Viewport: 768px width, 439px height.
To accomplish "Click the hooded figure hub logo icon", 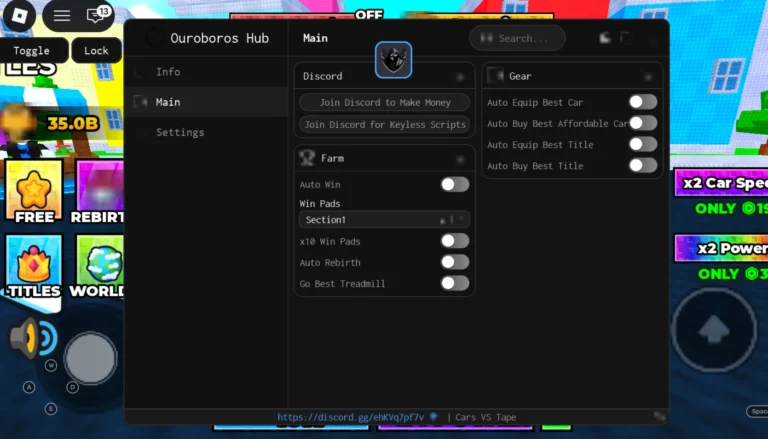I will [x=393, y=60].
